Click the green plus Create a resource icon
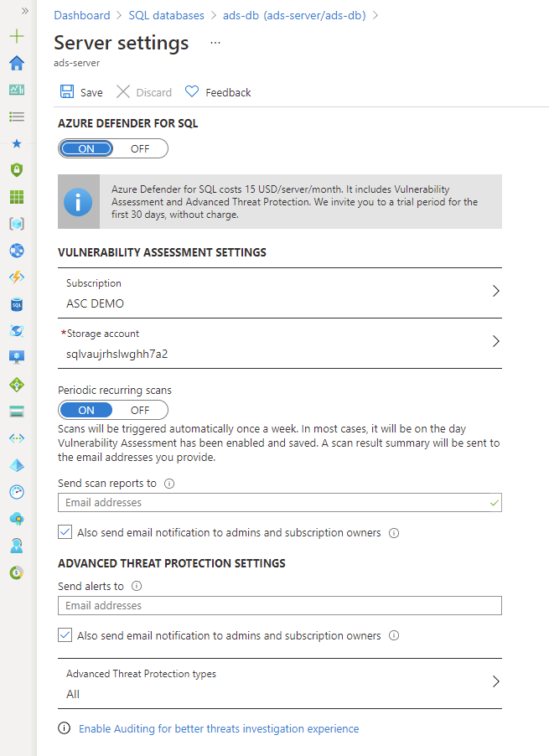The height and width of the screenshot is (756, 549). [x=17, y=36]
